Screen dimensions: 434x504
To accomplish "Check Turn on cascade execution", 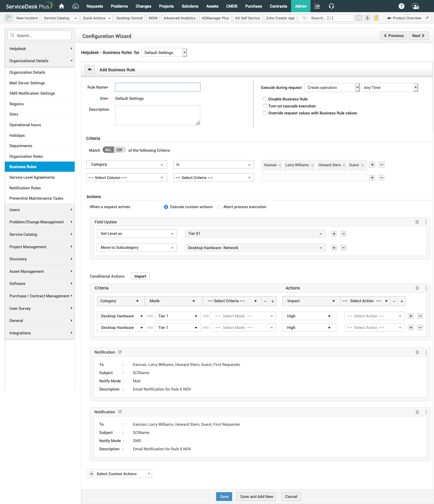I will 265,106.
